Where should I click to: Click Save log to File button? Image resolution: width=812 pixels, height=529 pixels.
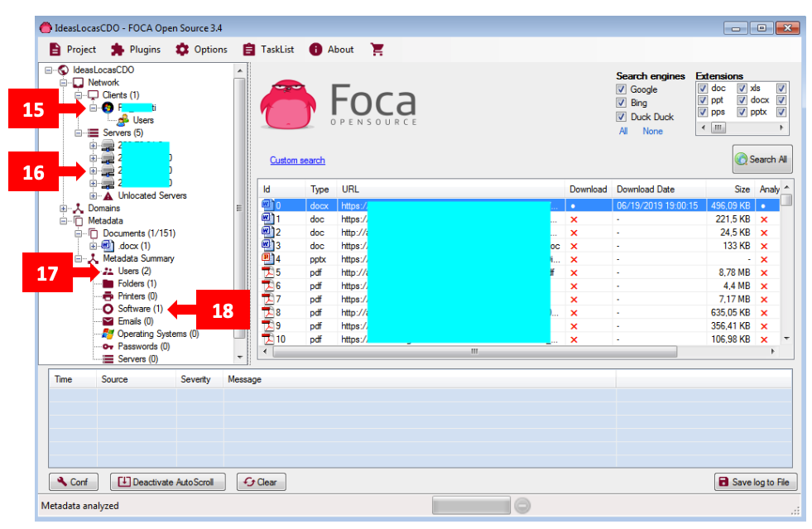pyautogui.click(x=755, y=482)
